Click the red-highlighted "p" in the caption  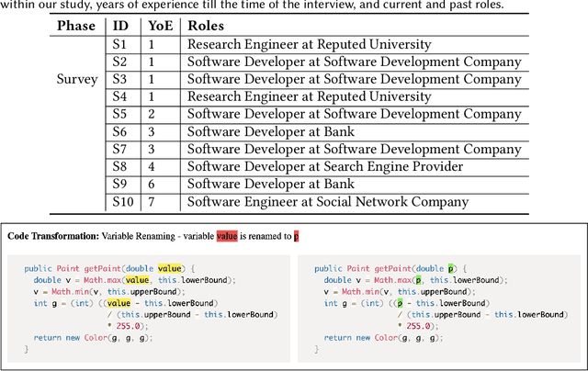point(296,236)
